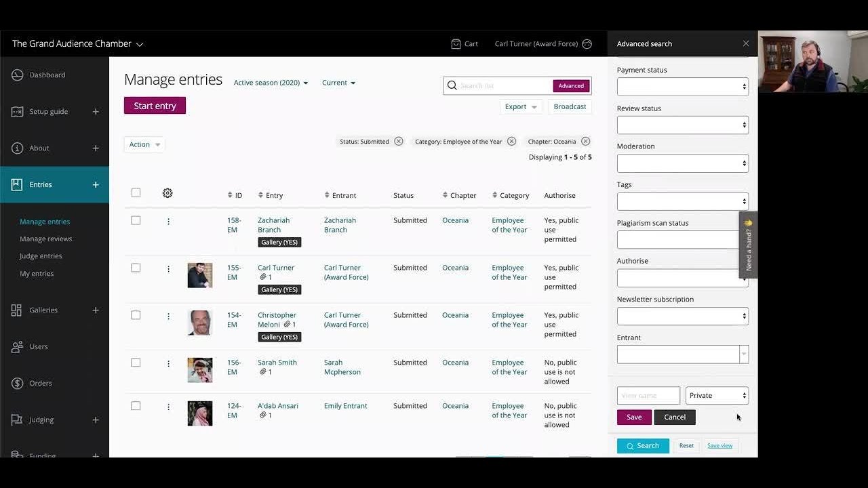The height and width of the screenshot is (488, 868).
Task: Expand the Setup guide sidebar section
Action: click(96, 112)
